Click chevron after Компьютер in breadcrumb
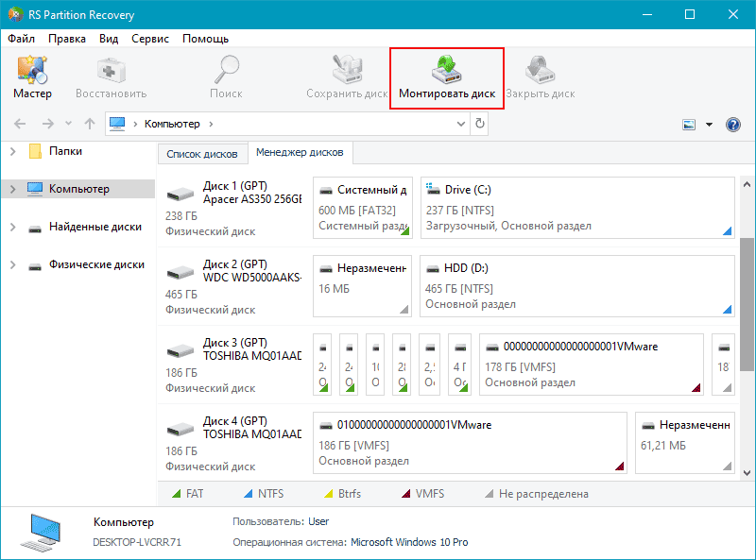This screenshot has width=756, height=560. click(x=211, y=124)
